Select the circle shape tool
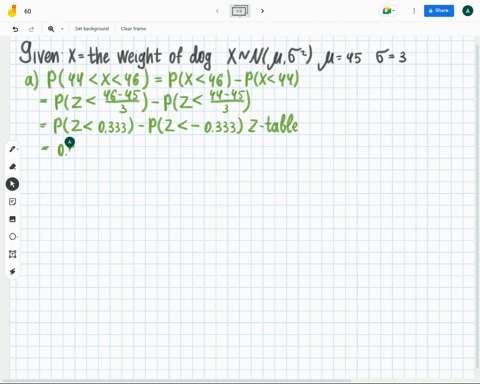The width and height of the screenshot is (480, 384). (13, 237)
